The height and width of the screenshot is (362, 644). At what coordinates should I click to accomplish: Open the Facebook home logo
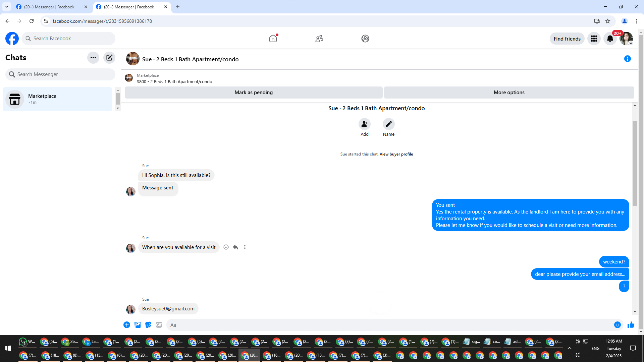[x=12, y=39]
